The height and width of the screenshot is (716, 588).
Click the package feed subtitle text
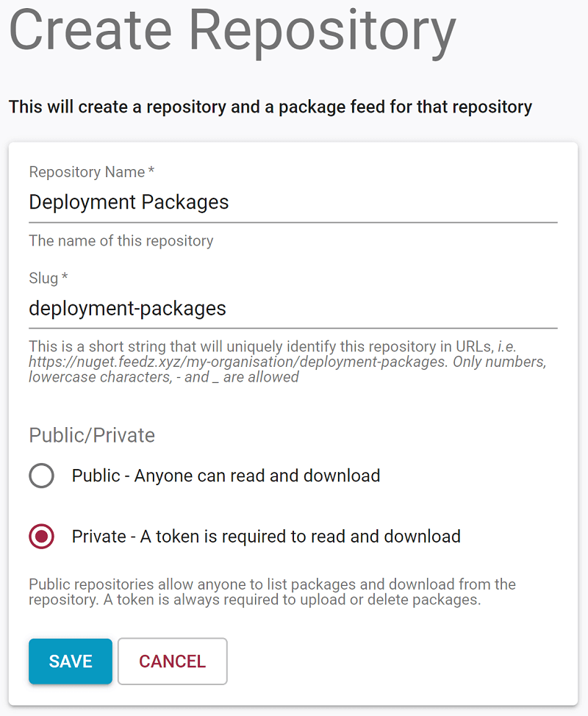tap(270, 107)
